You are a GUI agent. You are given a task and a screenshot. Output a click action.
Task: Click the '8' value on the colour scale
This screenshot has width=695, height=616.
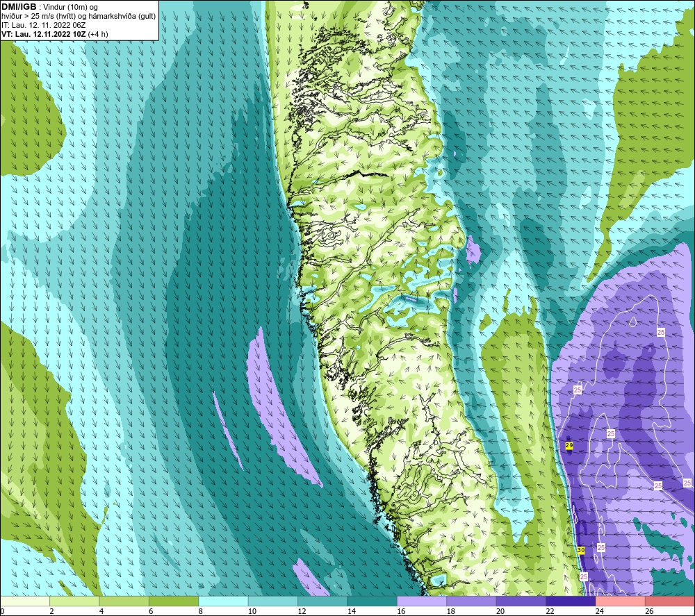pos(201,611)
